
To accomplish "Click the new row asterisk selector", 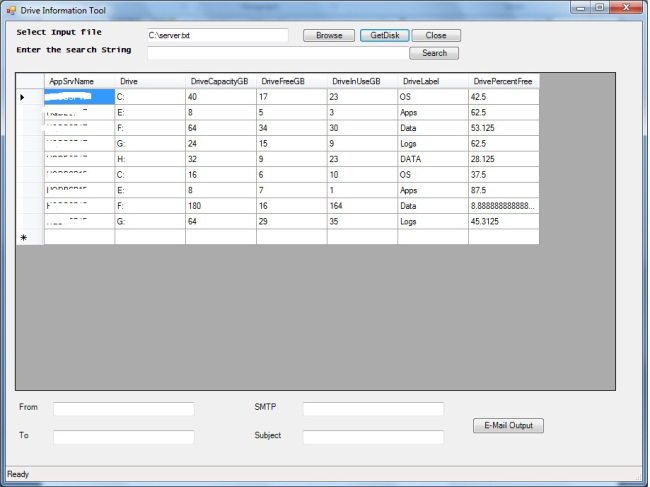I will coord(30,237).
